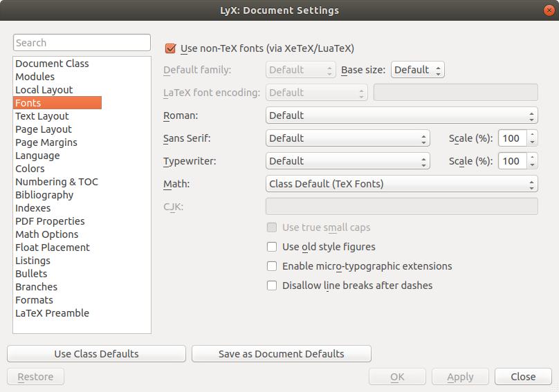Enable Use old style figures
Screen dimensions: 559x392
tap(272, 247)
